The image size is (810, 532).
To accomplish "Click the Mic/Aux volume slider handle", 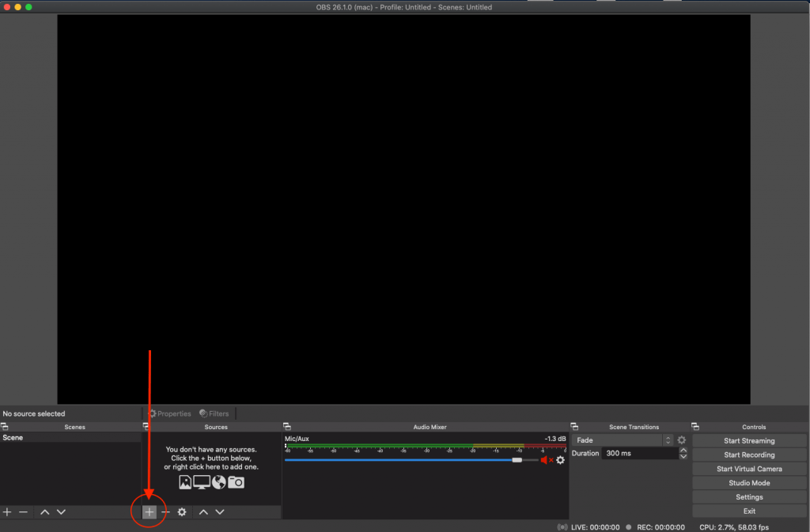I will 517,459.
